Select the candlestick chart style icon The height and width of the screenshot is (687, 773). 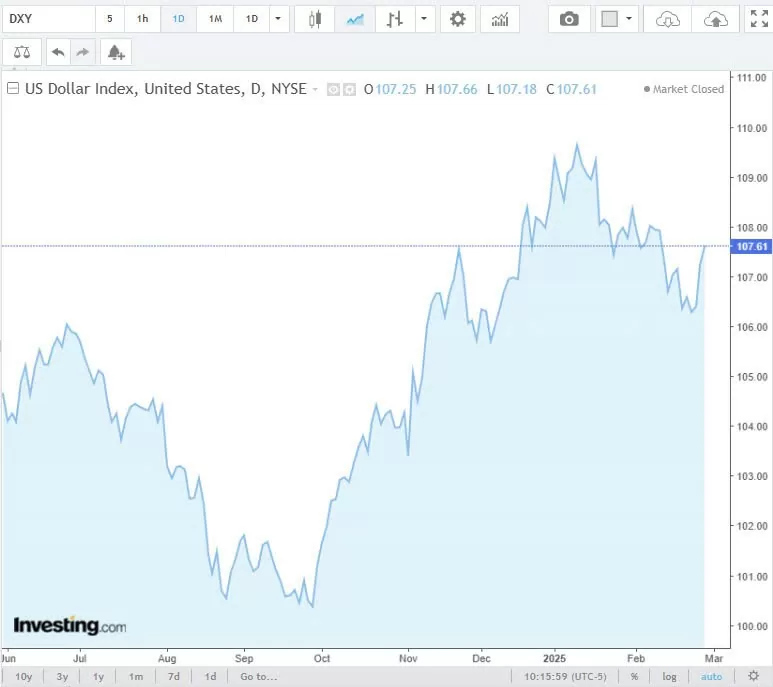tap(315, 19)
